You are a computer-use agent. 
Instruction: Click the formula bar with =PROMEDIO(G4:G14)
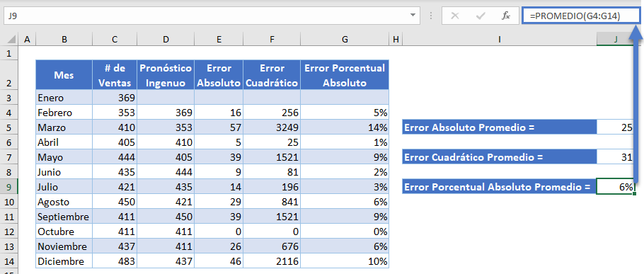[x=580, y=16]
